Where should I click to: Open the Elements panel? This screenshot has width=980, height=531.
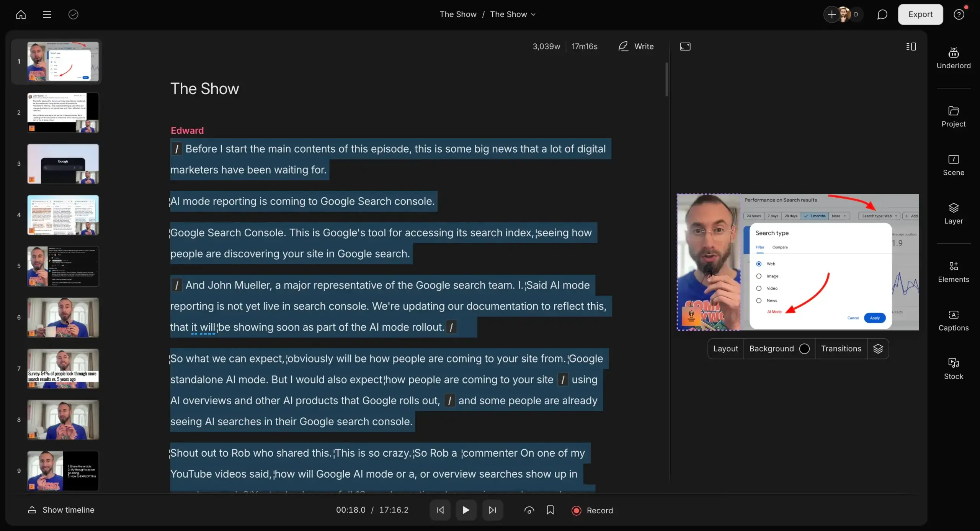953,270
